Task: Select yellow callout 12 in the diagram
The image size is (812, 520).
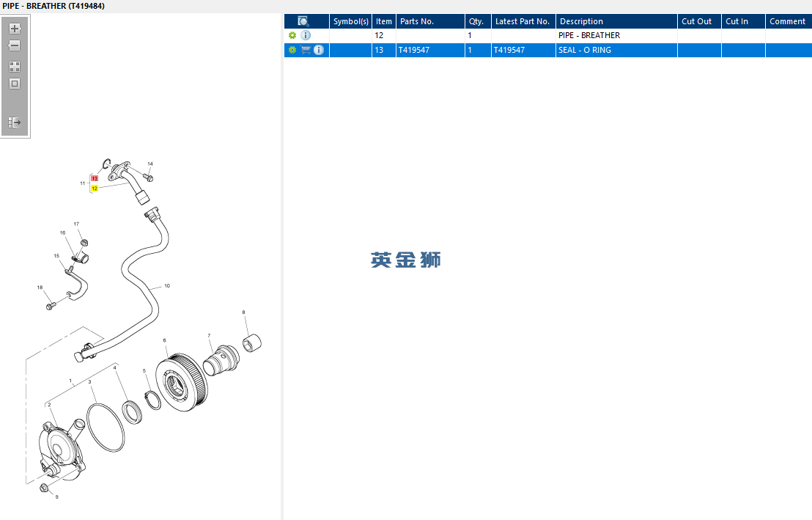Action: click(x=95, y=188)
